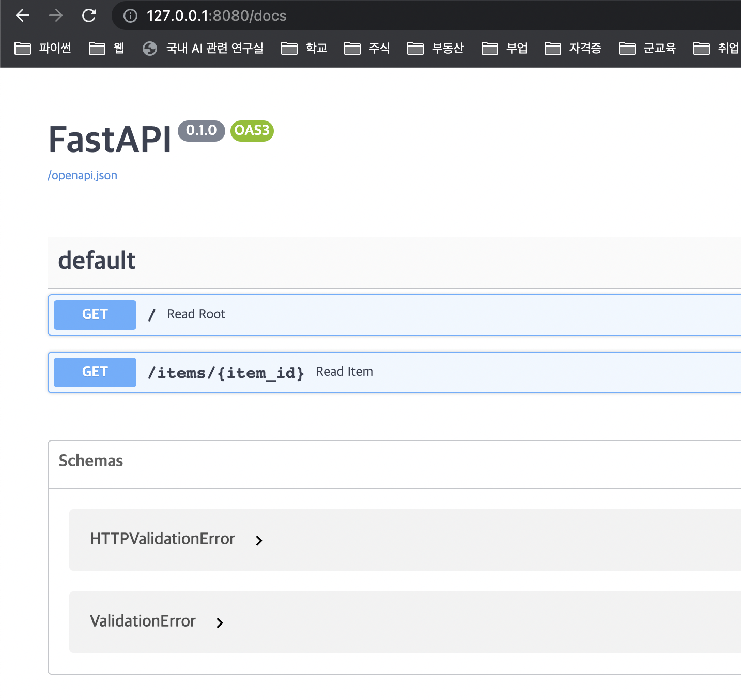Screen dimensions: 741x700
Task: Open the 국내 AI 관련 연구실 bookmark
Action: click(x=203, y=48)
